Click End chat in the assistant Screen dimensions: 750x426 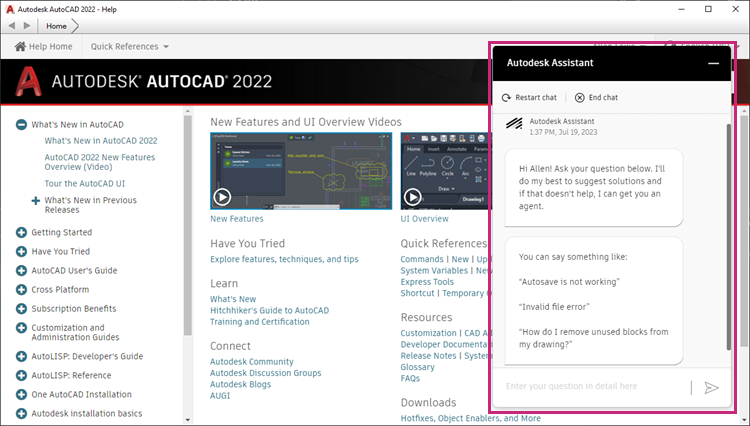pyautogui.click(x=596, y=98)
